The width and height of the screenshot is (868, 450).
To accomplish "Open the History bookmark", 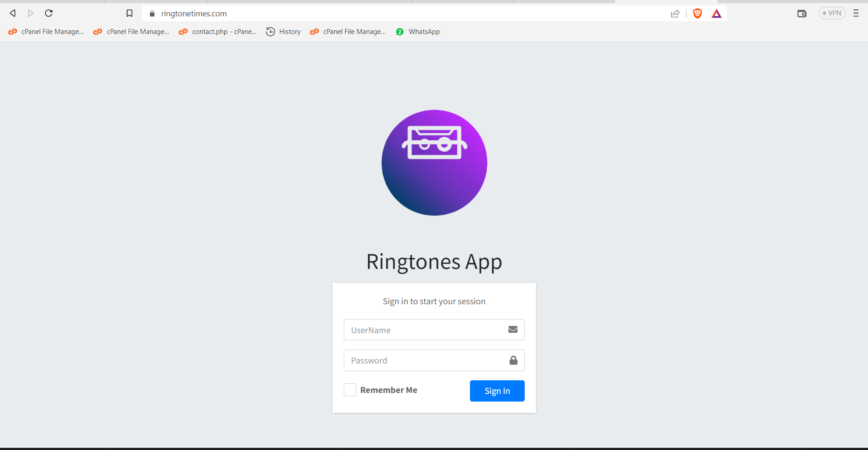I will pyautogui.click(x=284, y=32).
